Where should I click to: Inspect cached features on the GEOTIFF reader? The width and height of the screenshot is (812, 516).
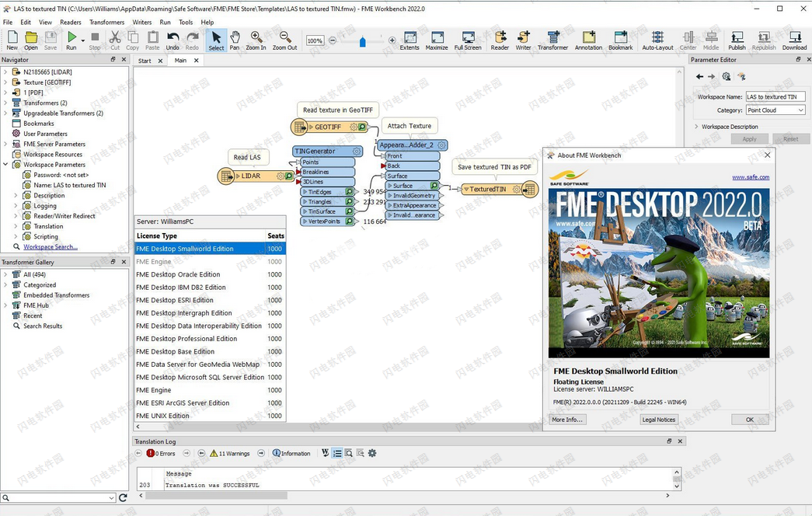363,127
